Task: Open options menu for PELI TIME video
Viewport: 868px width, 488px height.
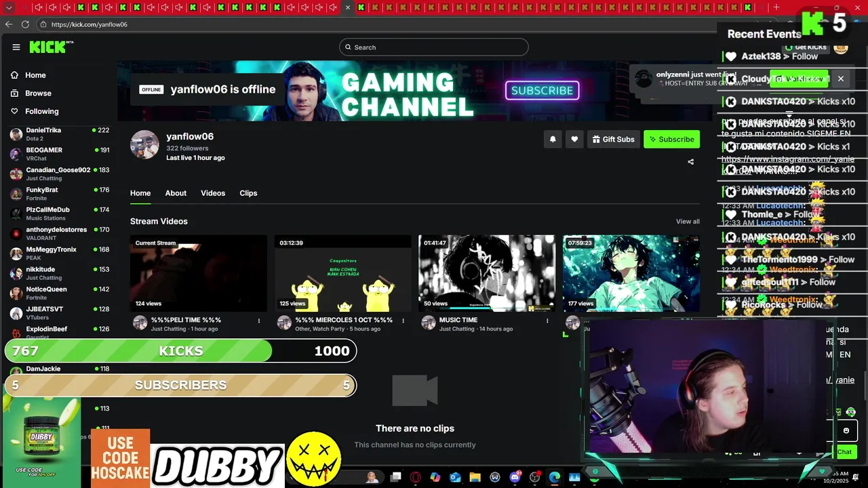Action: (259, 321)
